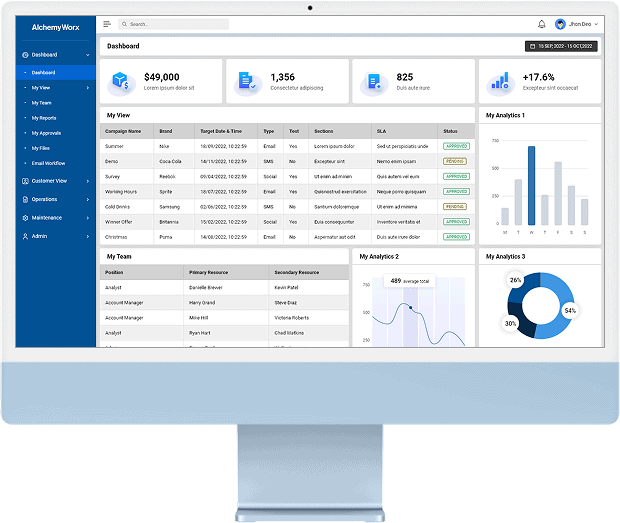
Task: Expand the Operations sidebar section
Action: (88, 199)
